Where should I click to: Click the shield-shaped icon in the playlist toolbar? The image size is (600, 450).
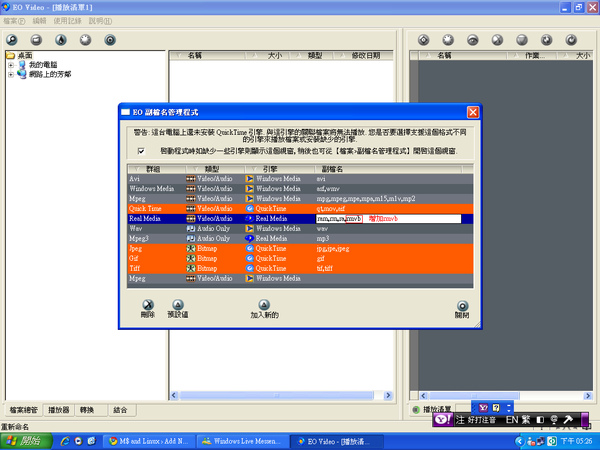tap(522, 40)
